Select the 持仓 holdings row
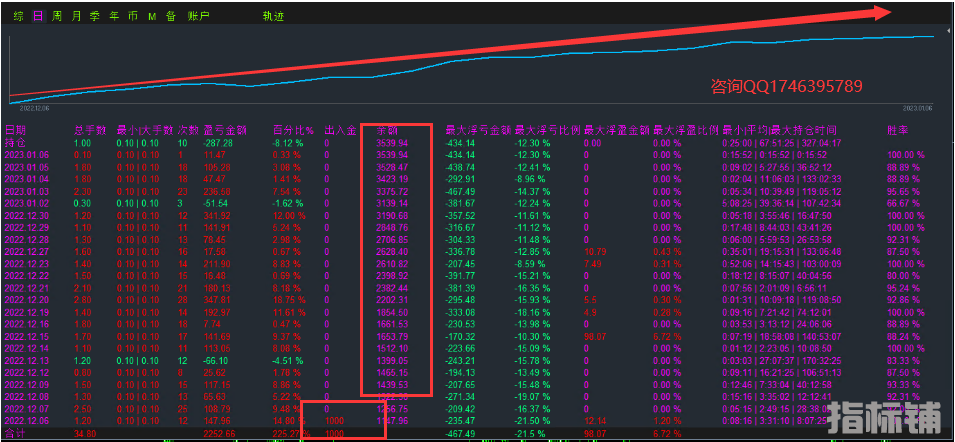This screenshot has height=442, width=955. (16, 143)
